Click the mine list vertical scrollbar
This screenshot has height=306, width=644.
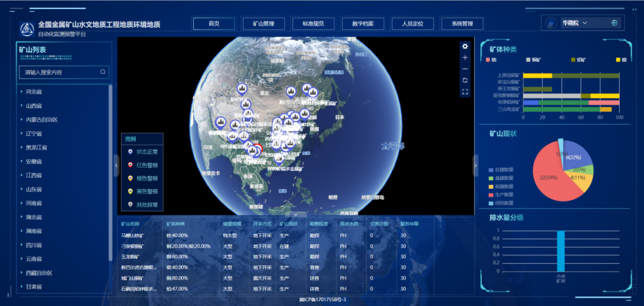(x=110, y=172)
